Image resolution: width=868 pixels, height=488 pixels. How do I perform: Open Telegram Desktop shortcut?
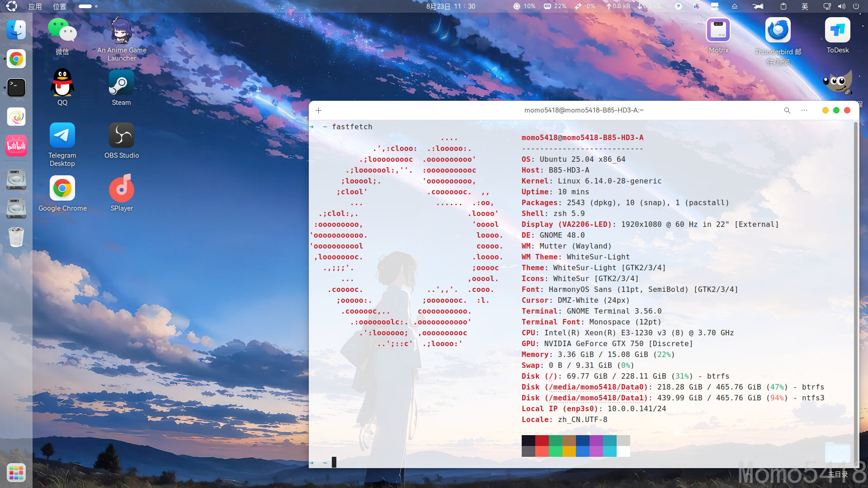pos(62,136)
